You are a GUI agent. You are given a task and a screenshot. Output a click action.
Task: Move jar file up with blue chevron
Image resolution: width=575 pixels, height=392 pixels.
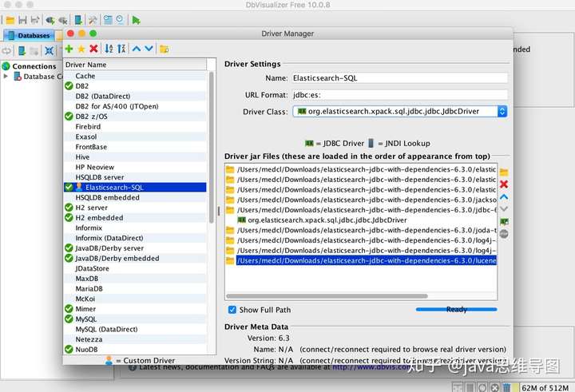pyautogui.click(x=504, y=197)
